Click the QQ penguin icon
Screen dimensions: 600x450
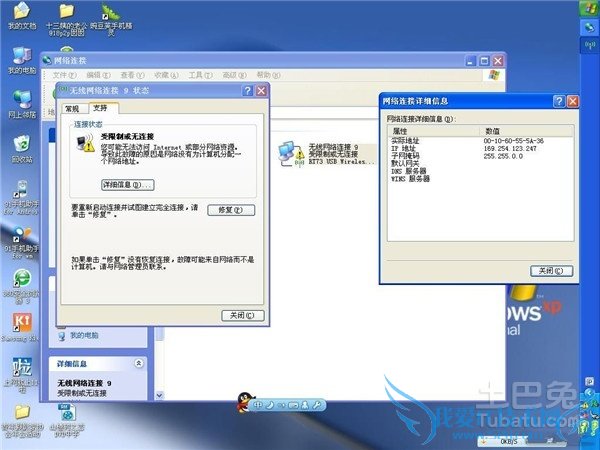[245, 402]
